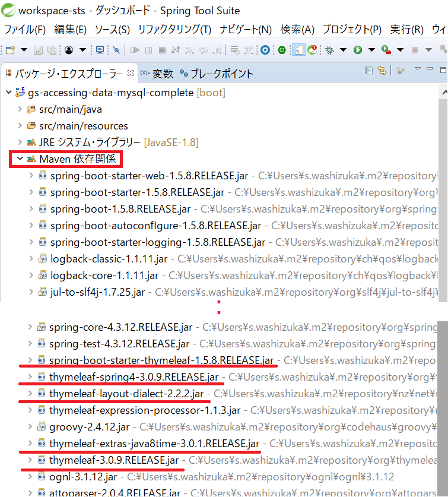
Task: Click the green Run button icon
Action: pos(358,50)
